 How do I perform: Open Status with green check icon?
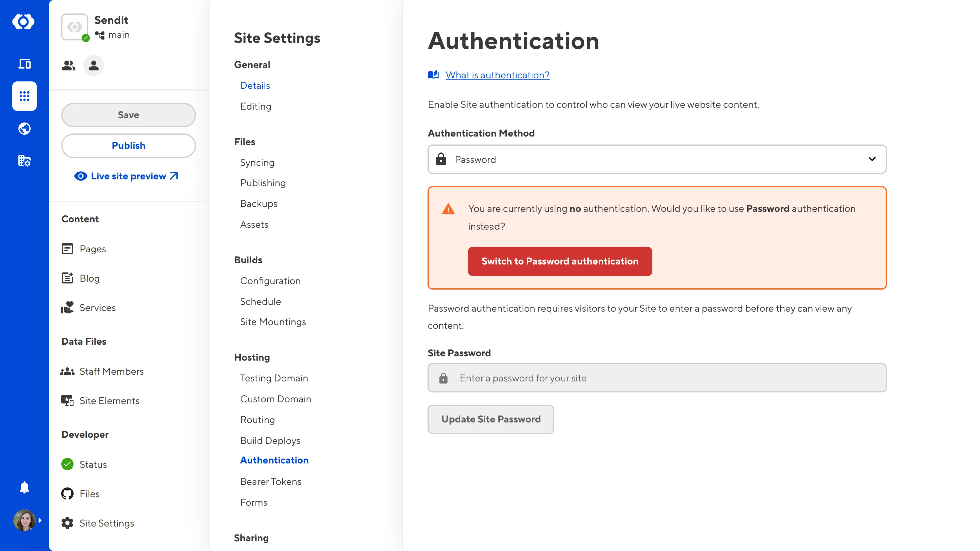93,464
